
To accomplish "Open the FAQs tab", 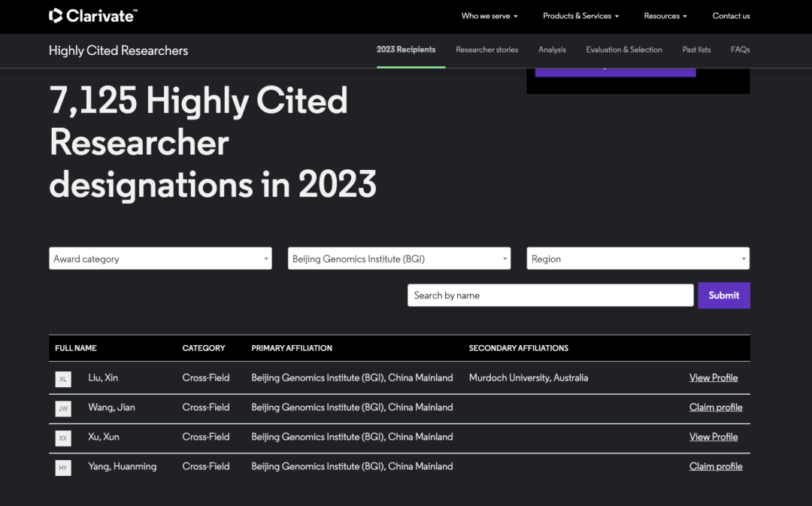I will point(740,50).
